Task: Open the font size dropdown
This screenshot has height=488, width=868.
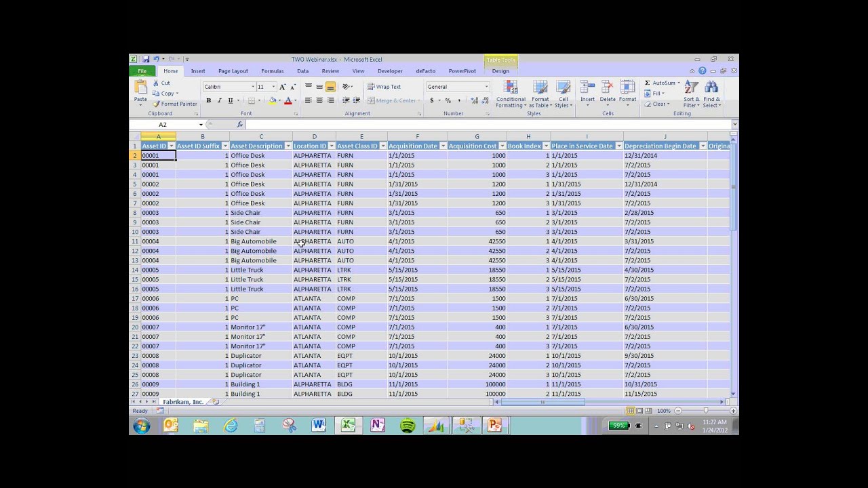Action: [x=273, y=87]
